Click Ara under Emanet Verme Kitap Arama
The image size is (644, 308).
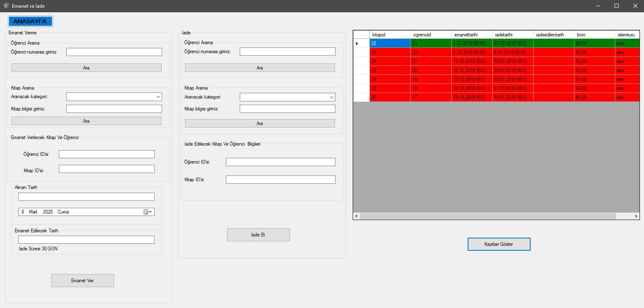click(x=86, y=121)
